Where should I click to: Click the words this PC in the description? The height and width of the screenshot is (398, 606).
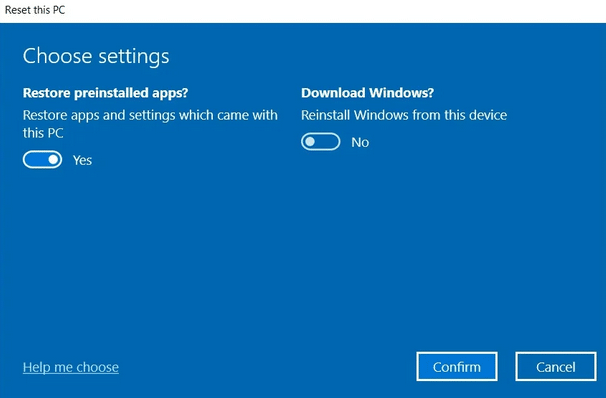(43, 133)
